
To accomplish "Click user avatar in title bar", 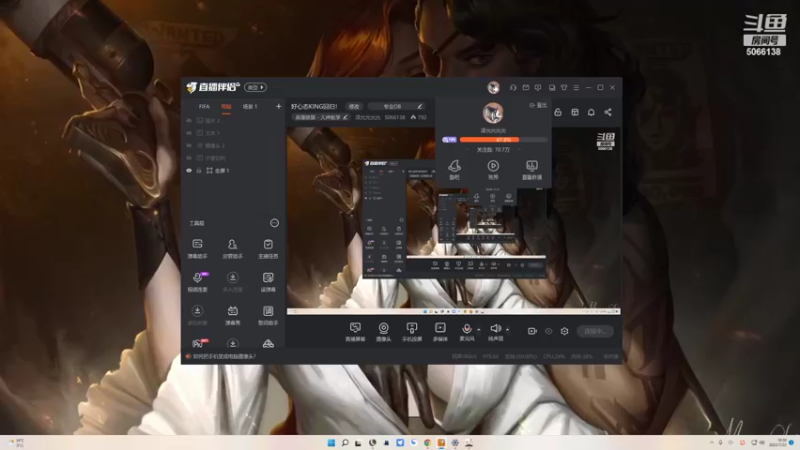I will [493, 88].
